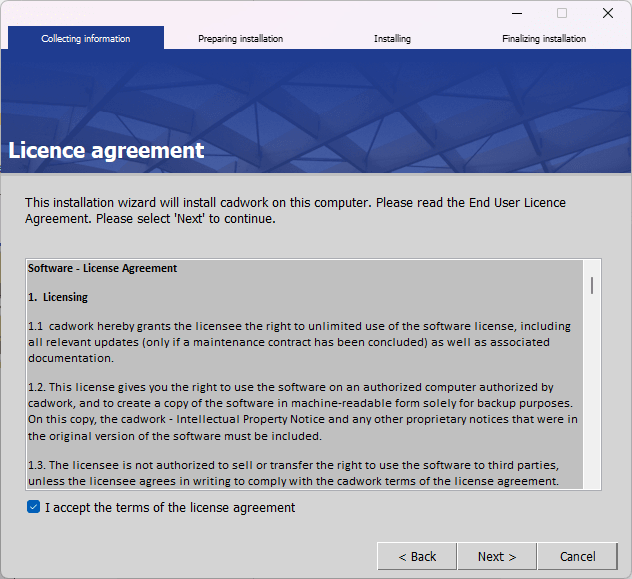Proceed with the Next > button
632x579 pixels.
[x=497, y=556]
